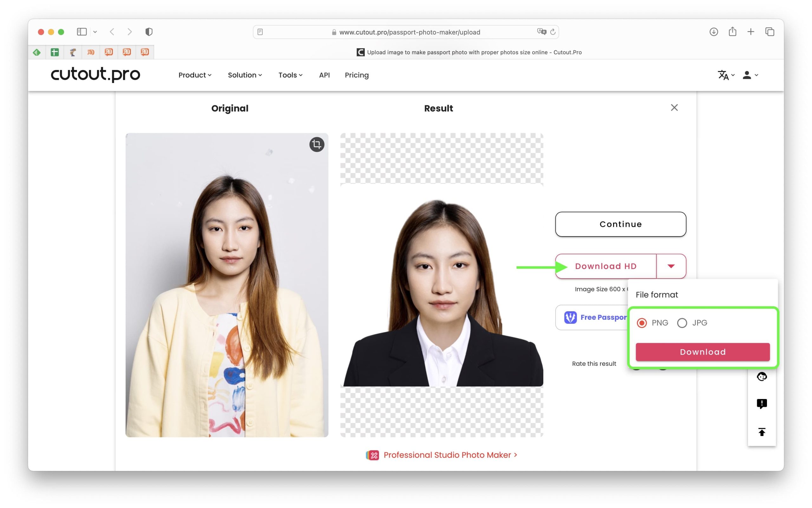Open the language translate icon menu
The width and height of the screenshot is (812, 508).
click(723, 75)
